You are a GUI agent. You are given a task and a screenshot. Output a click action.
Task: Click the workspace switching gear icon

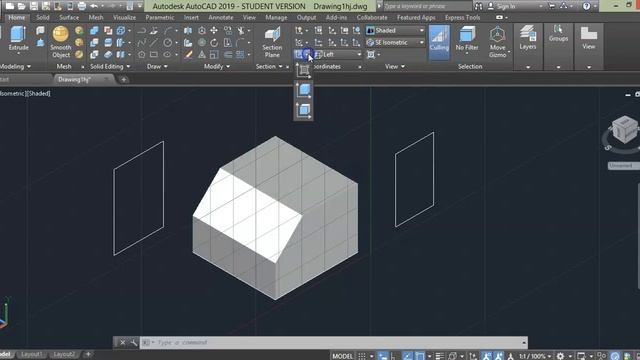click(560, 356)
